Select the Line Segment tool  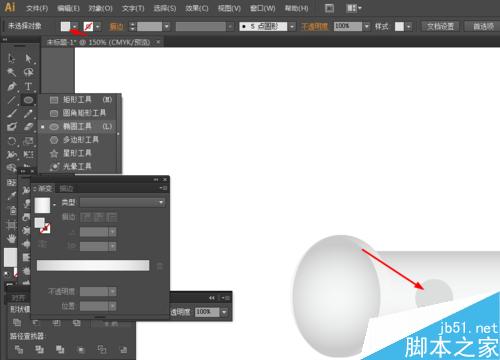coord(12,100)
